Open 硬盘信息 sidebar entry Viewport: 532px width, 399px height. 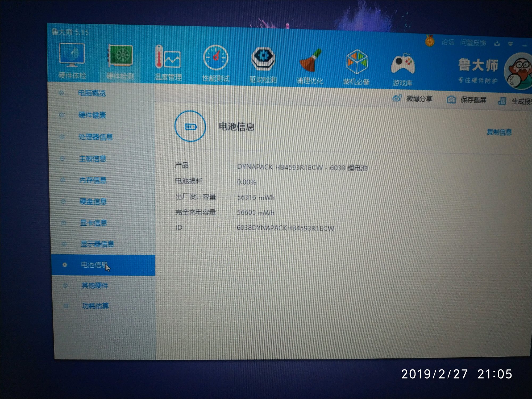click(x=93, y=201)
